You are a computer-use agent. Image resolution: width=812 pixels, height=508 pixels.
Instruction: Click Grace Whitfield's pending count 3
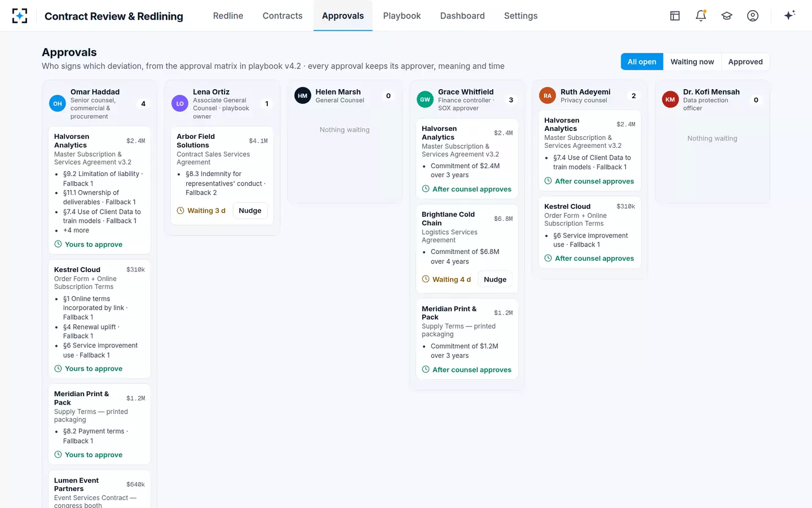coord(511,100)
